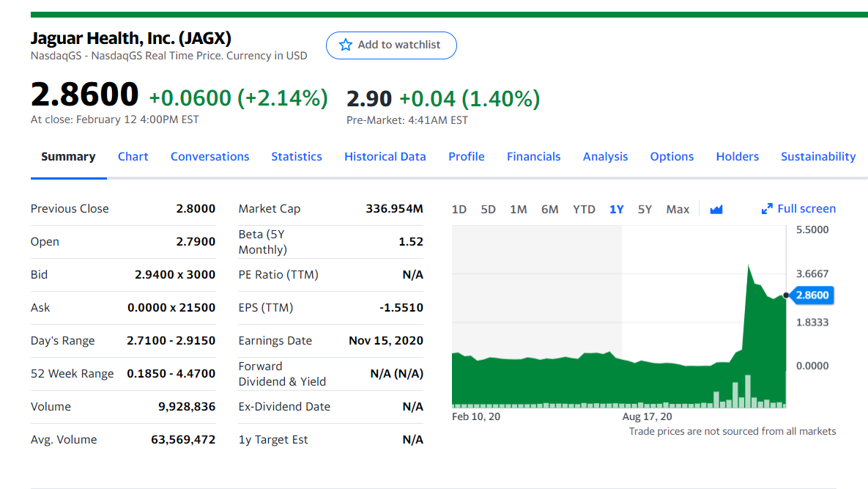868x489 pixels.
Task: Click Volume value 9,928,836
Action: [x=187, y=406]
